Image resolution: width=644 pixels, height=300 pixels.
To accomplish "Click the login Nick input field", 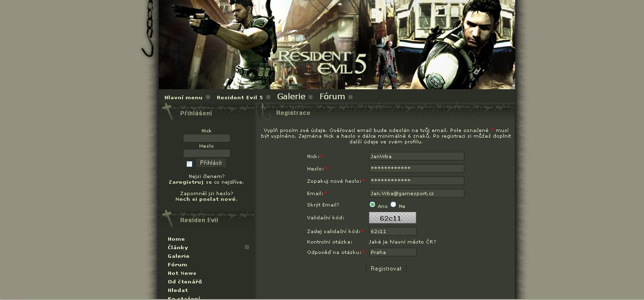I will coord(207,138).
